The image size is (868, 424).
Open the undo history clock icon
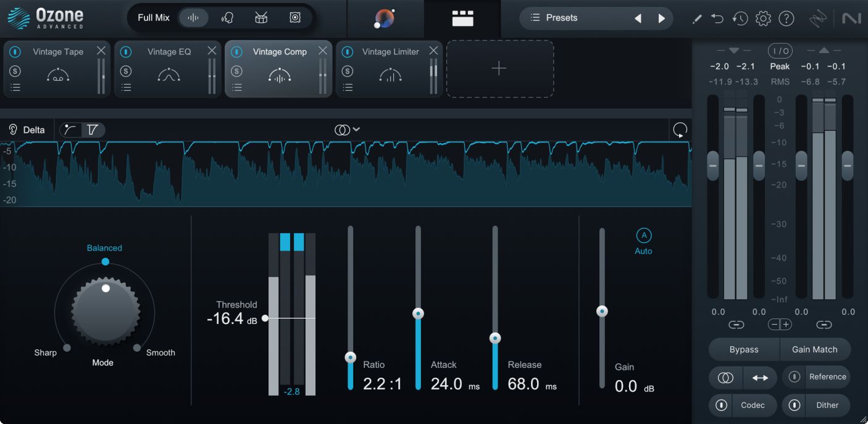(x=740, y=19)
